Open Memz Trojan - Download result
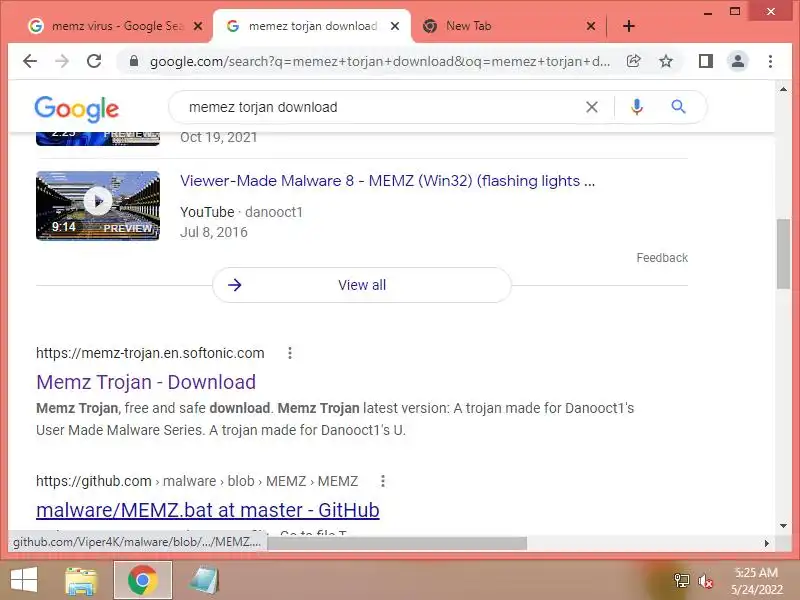This screenshot has height=600, width=800. pos(146,382)
